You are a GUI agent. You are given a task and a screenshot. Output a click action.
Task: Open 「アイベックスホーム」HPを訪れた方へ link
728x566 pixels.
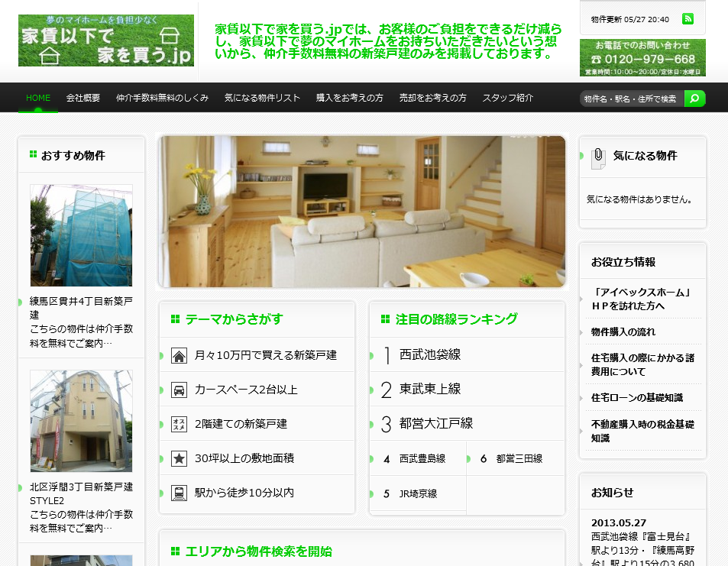642,299
